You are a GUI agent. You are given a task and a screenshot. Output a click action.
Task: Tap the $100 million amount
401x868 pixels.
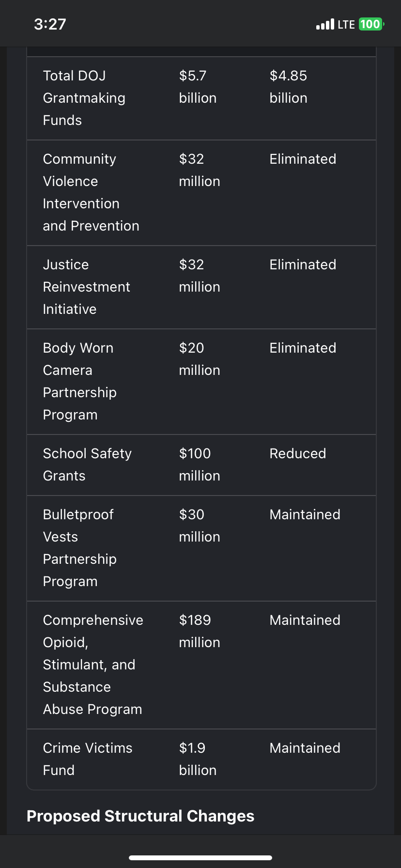click(199, 465)
